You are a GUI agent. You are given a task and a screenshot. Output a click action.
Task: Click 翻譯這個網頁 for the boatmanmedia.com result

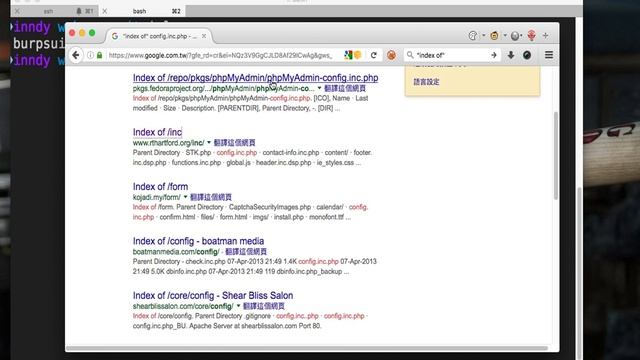tap(246, 251)
